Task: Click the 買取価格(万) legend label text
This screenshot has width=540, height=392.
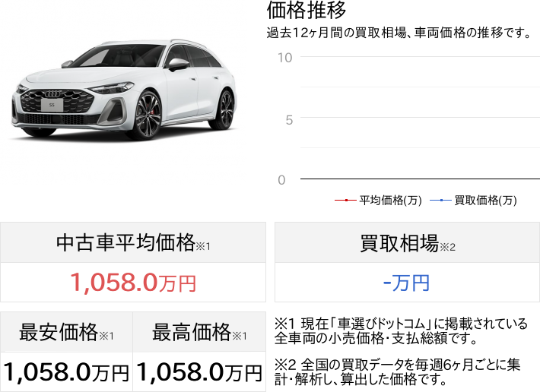Action: coord(485,201)
